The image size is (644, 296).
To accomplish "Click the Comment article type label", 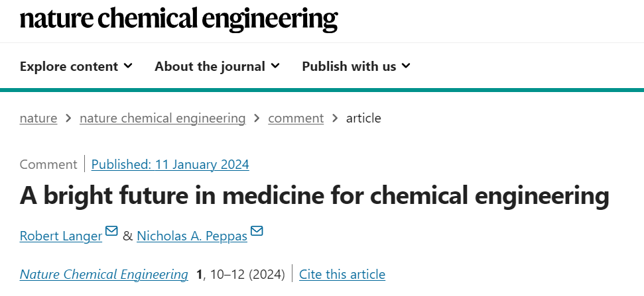I will pos(48,164).
